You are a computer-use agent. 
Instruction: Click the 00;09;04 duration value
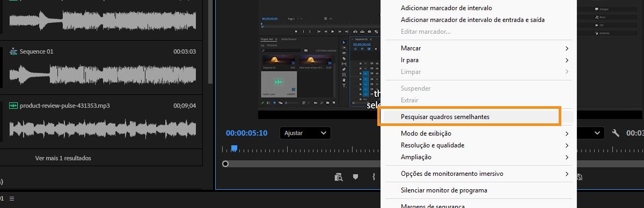[185, 106]
